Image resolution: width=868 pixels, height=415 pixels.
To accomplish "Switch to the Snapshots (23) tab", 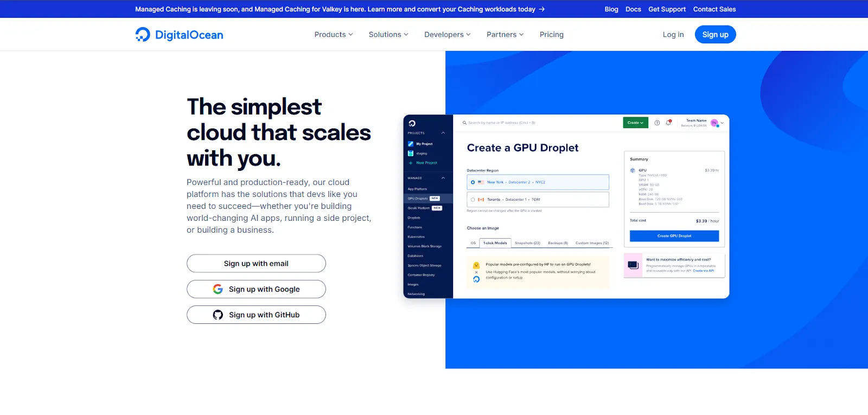I will pos(527,243).
